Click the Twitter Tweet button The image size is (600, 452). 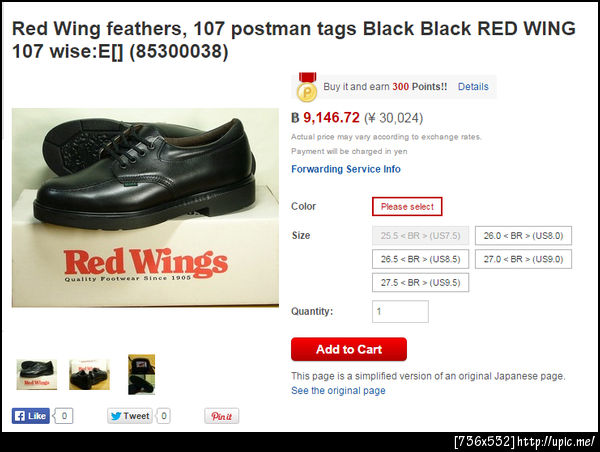pos(129,416)
